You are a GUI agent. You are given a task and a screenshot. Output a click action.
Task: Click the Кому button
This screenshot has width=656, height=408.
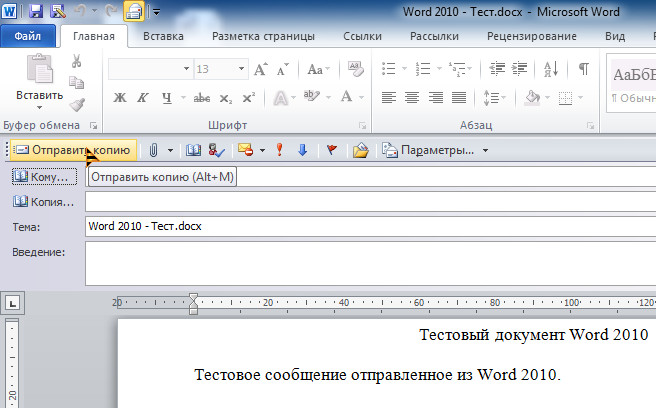(44, 177)
